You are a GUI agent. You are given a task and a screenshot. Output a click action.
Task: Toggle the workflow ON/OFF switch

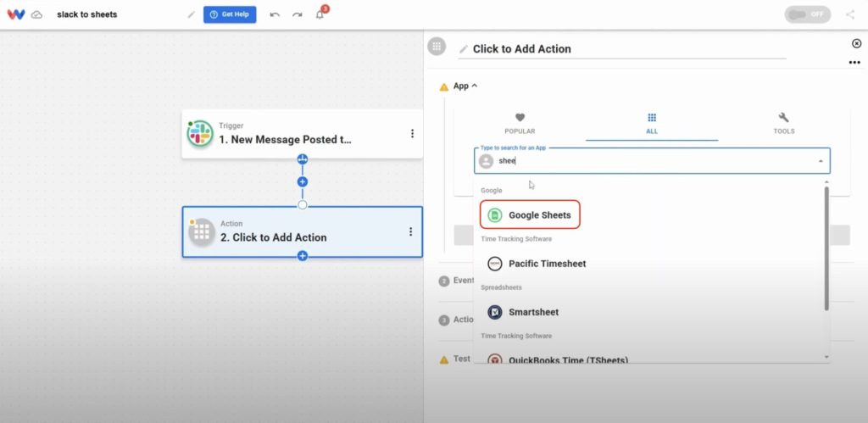[x=807, y=14]
